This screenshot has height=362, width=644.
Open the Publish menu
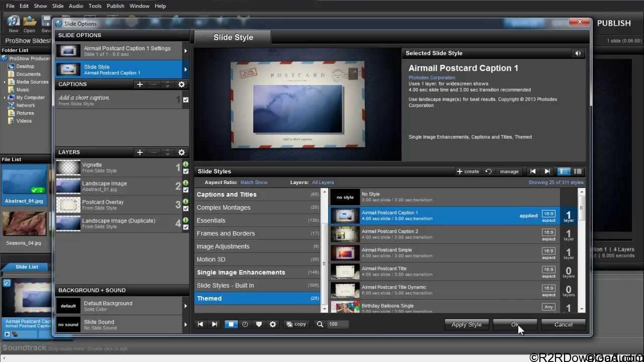click(115, 6)
